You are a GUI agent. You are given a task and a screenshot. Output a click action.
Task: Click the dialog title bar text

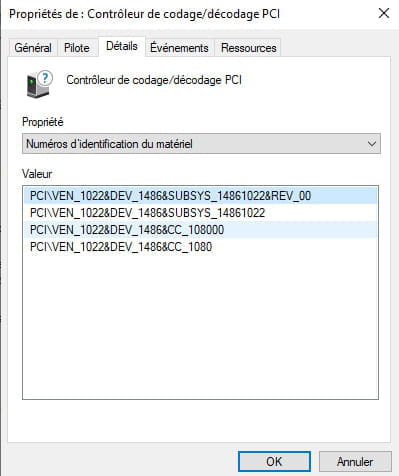(144, 14)
